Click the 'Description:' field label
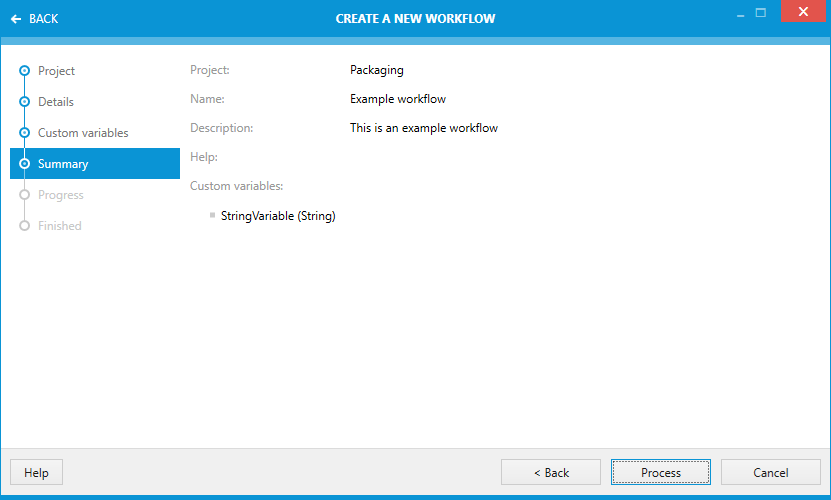 tap(222, 128)
